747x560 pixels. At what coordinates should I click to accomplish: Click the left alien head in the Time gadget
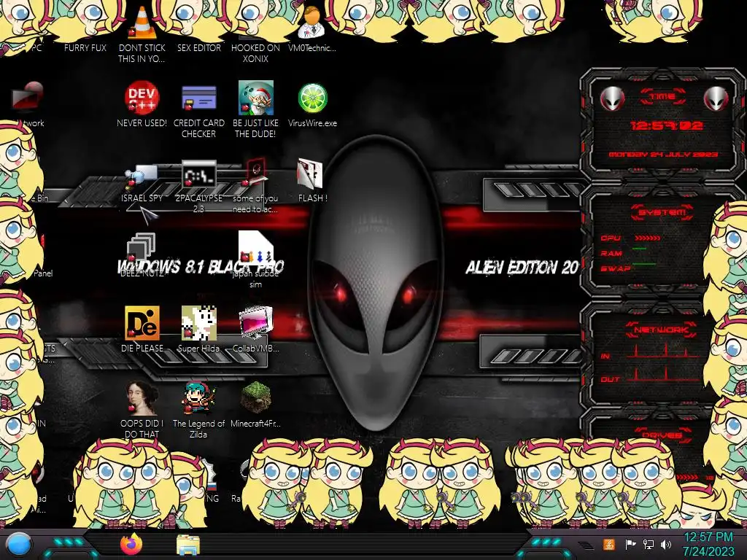point(612,99)
